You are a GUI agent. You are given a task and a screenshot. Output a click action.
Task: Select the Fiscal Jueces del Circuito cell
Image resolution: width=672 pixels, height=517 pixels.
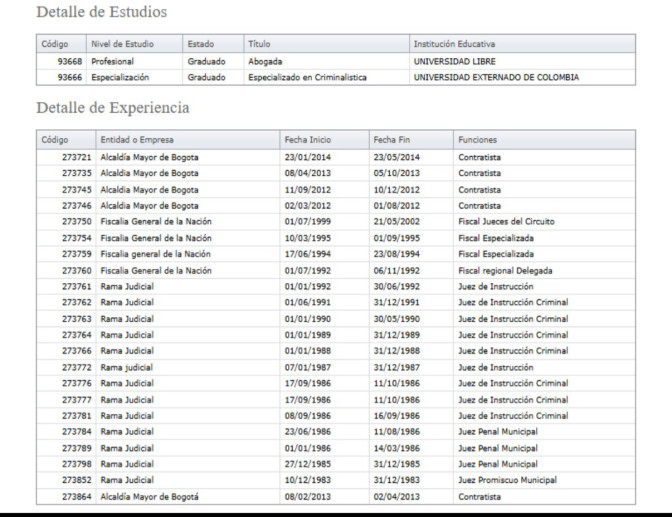coord(505,220)
